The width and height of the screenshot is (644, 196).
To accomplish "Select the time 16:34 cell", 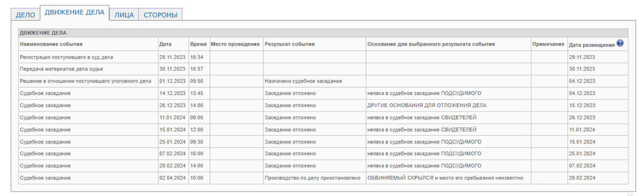I will (x=197, y=57).
